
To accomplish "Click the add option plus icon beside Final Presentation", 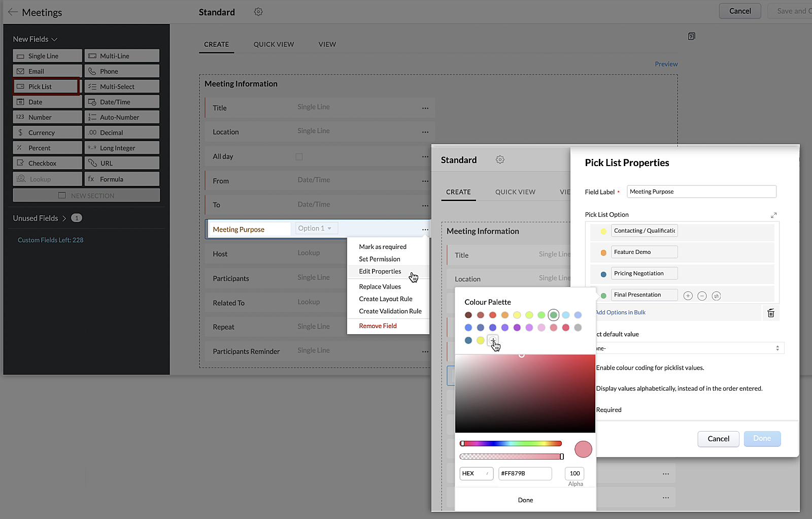I will click(x=688, y=296).
